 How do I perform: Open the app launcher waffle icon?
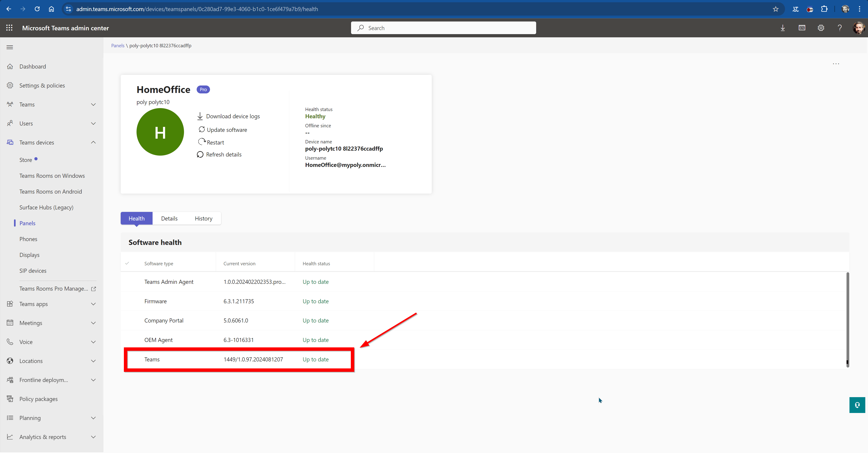click(x=9, y=28)
